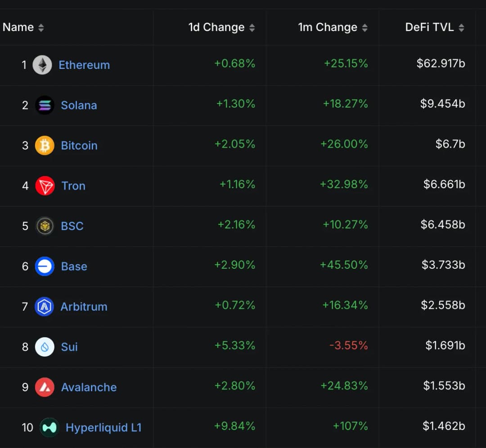Open the Arbitrum chain link
Image resolution: width=486 pixels, height=448 pixels.
tap(84, 307)
